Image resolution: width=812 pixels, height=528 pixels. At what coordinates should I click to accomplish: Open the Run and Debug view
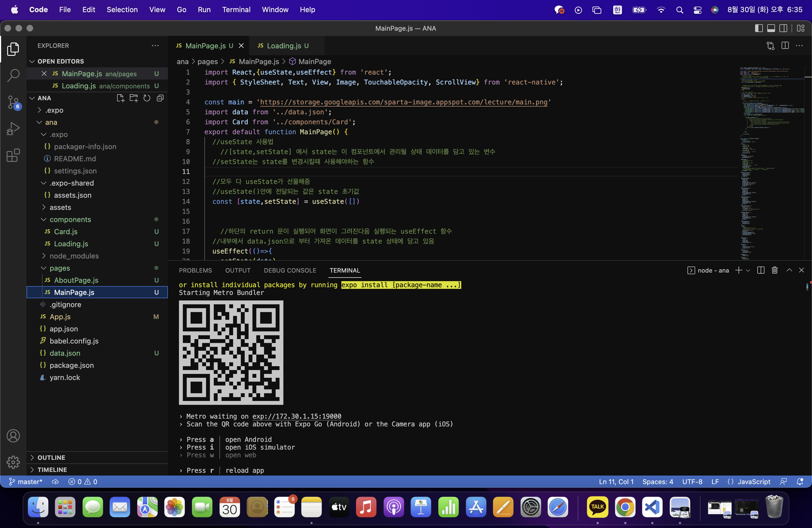pyautogui.click(x=13, y=129)
